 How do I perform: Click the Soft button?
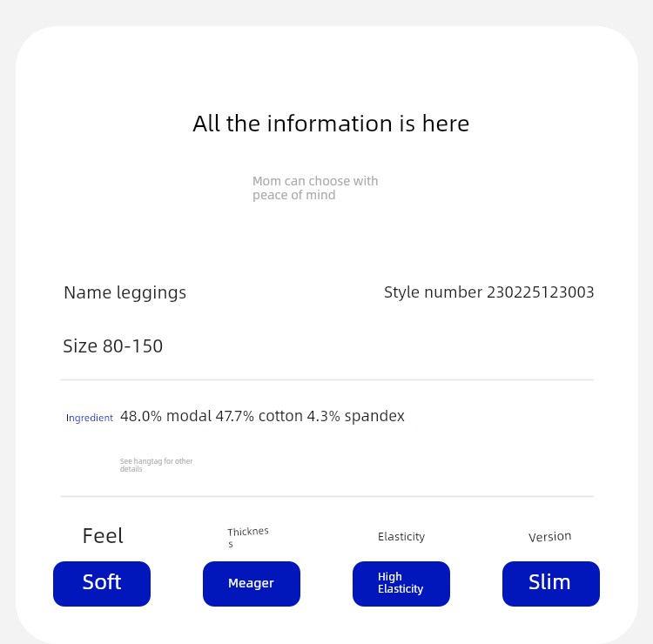102,584
